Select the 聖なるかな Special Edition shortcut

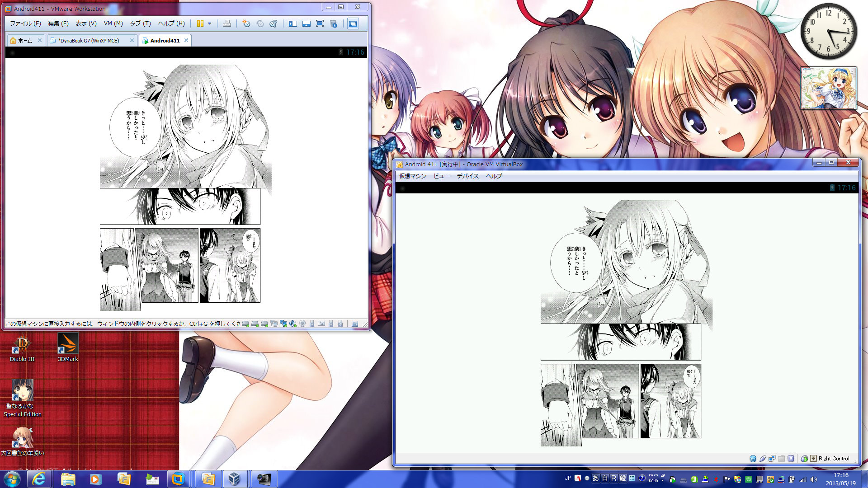(x=22, y=399)
